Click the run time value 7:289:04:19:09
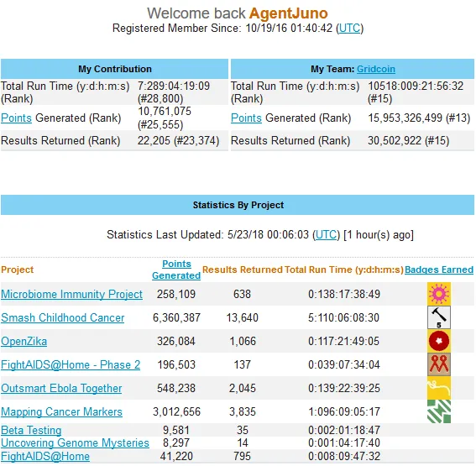Image resolution: width=476 pixels, height=466 pixels. pyautogui.click(x=174, y=86)
